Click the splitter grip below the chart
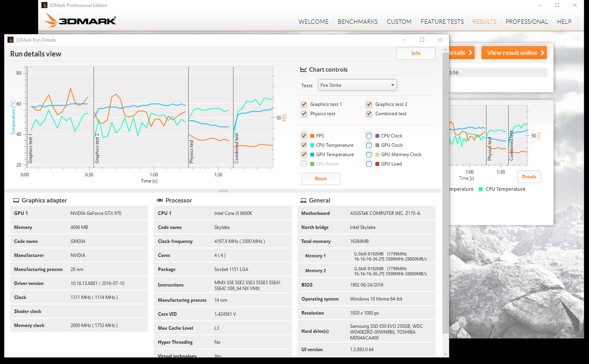The width and height of the screenshot is (589, 364). (x=223, y=191)
